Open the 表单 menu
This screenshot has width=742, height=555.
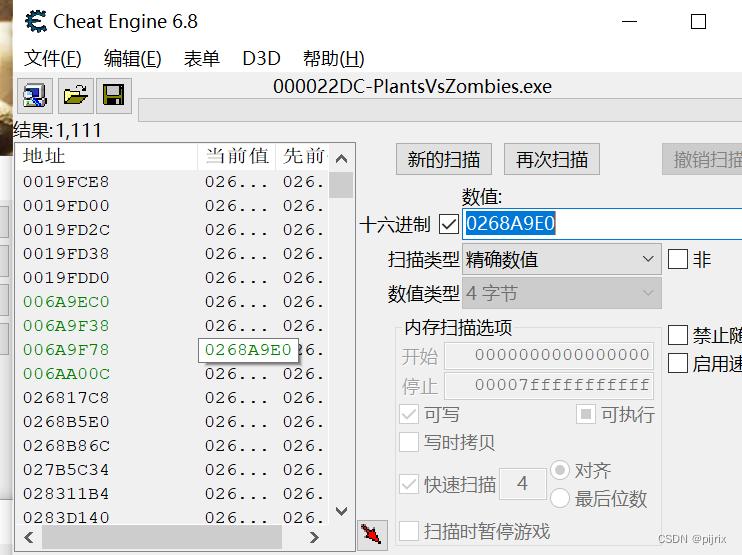[202, 59]
